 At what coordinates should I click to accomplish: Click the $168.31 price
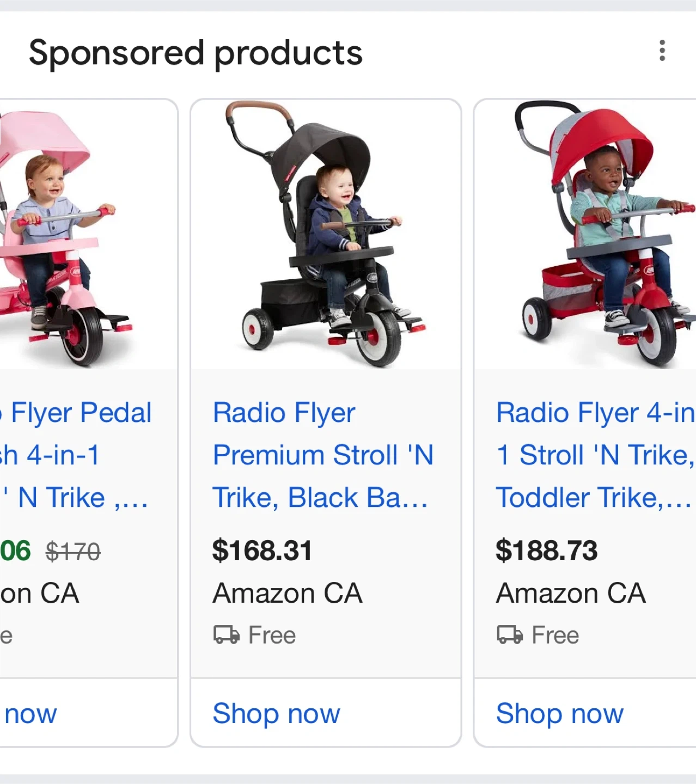click(x=262, y=550)
